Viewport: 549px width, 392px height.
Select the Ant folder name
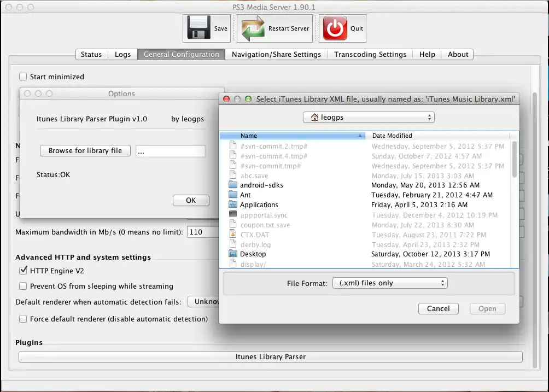[x=245, y=195]
